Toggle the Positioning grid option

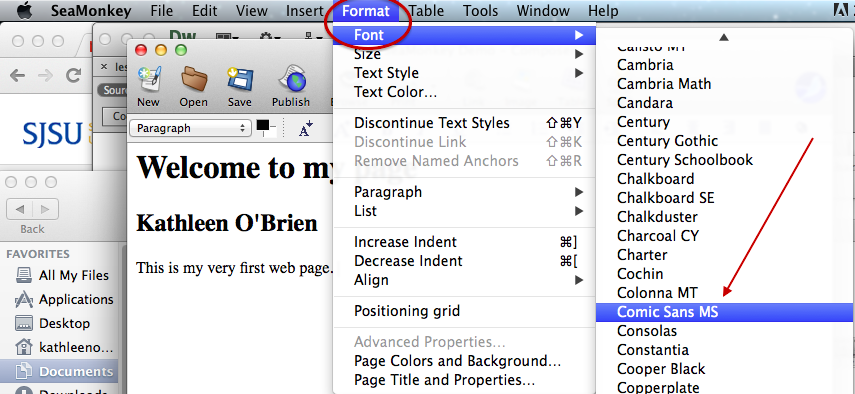click(465, 311)
